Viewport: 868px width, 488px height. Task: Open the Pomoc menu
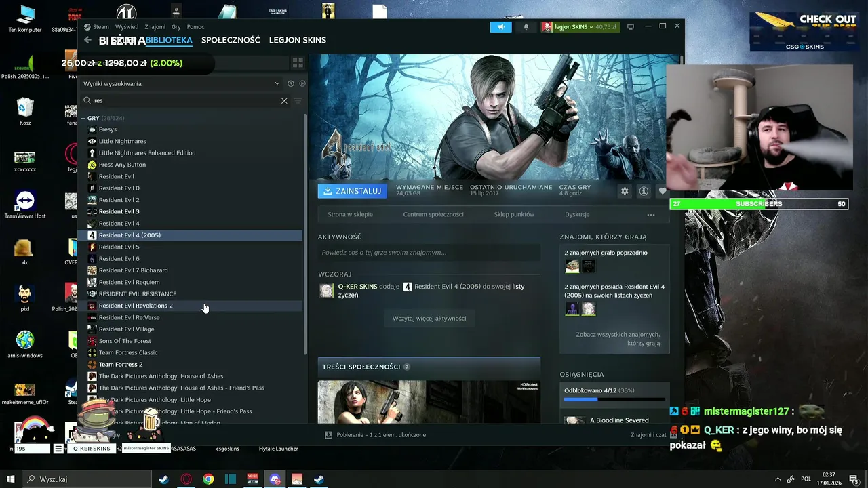(x=195, y=27)
